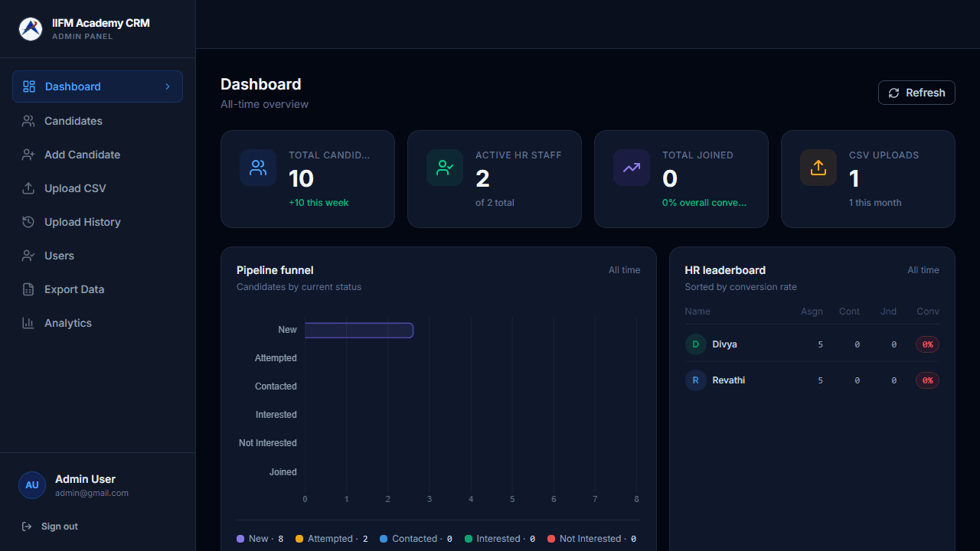Viewport: 980px width, 551px height.
Task: Select the Contacted legend blue dot
Action: click(x=384, y=539)
